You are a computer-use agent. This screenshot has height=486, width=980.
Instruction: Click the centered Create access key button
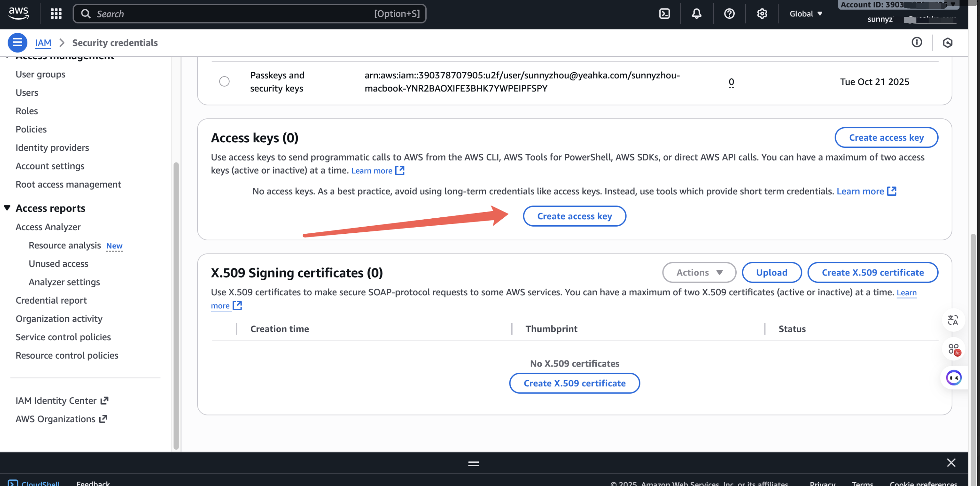tap(574, 216)
